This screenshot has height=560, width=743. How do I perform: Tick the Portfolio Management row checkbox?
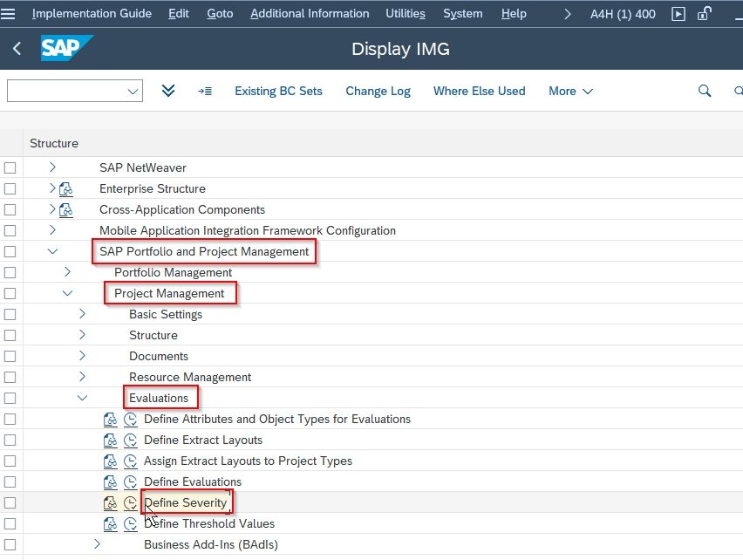(10, 272)
